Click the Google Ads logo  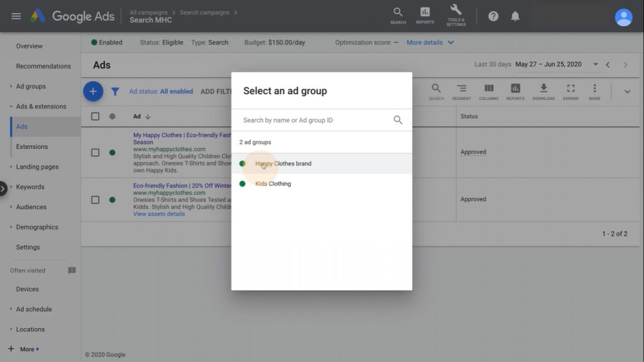tap(72, 16)
